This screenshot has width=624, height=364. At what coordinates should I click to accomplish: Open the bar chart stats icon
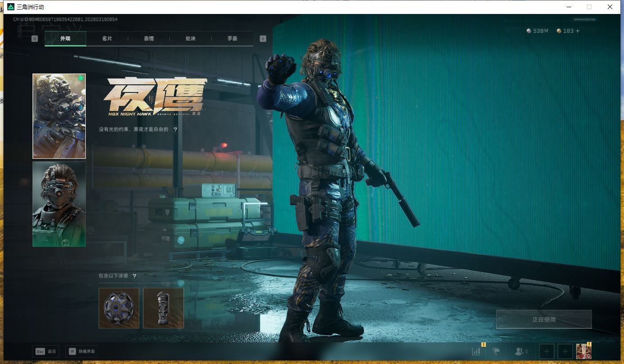click(x=476, y=351)
